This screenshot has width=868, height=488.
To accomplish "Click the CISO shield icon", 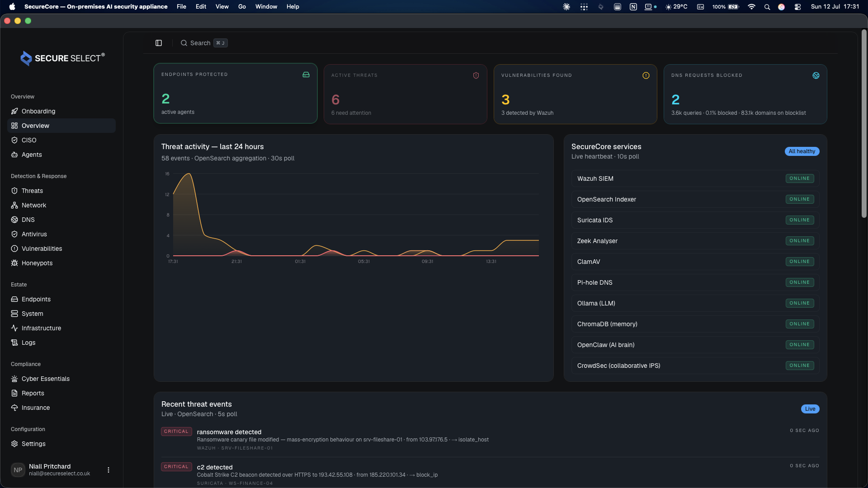I will 14,140.
